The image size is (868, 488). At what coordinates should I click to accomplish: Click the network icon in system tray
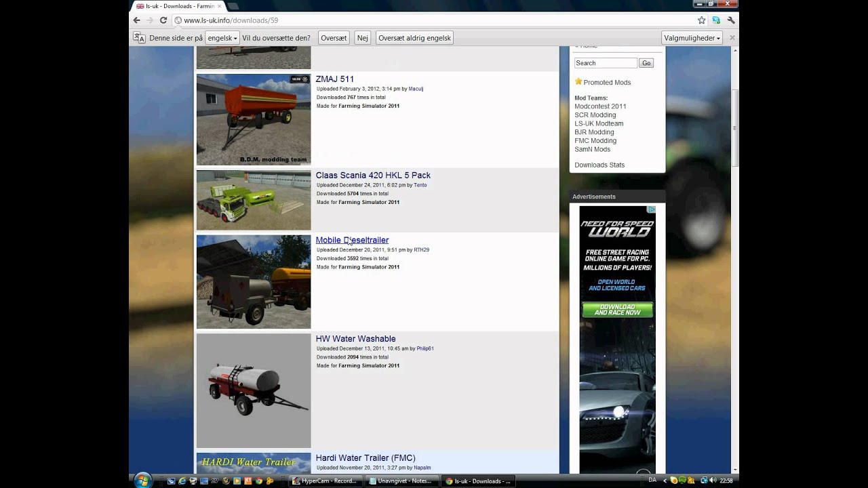point(703,481)
